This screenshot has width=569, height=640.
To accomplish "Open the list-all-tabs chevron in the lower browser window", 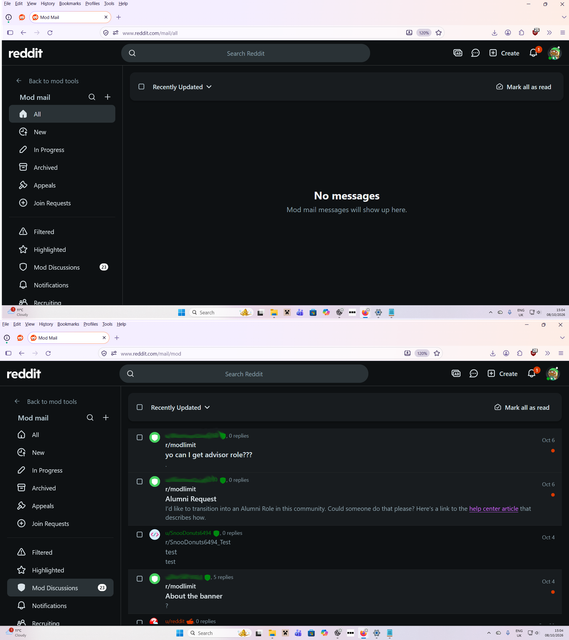I will [562, 338].
